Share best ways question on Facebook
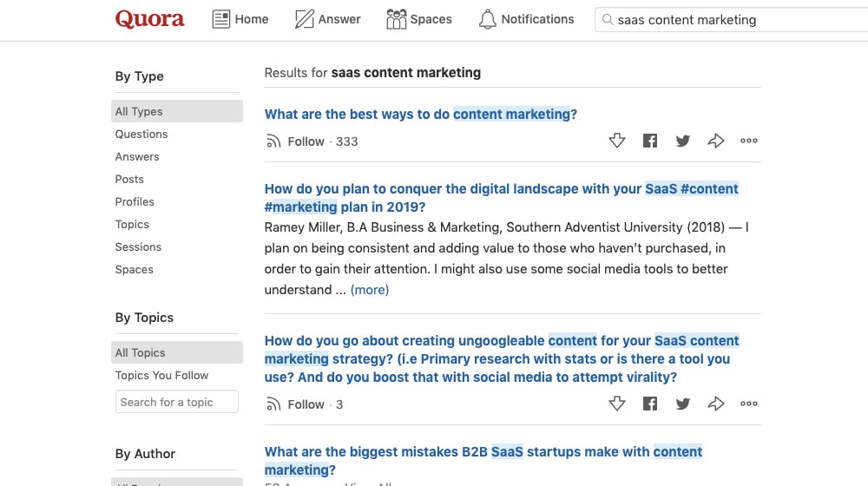The height and width of the screenshot is (486, 868). pos(650,141)
